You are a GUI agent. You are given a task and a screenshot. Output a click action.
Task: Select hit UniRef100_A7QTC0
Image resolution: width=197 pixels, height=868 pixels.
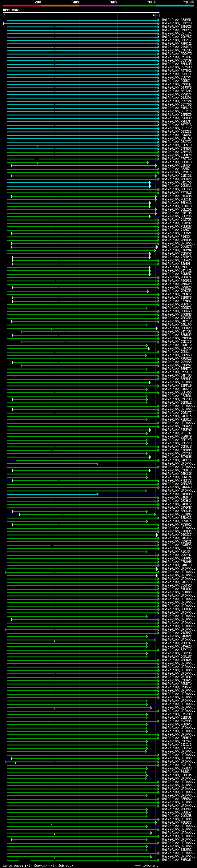[177, 159]
